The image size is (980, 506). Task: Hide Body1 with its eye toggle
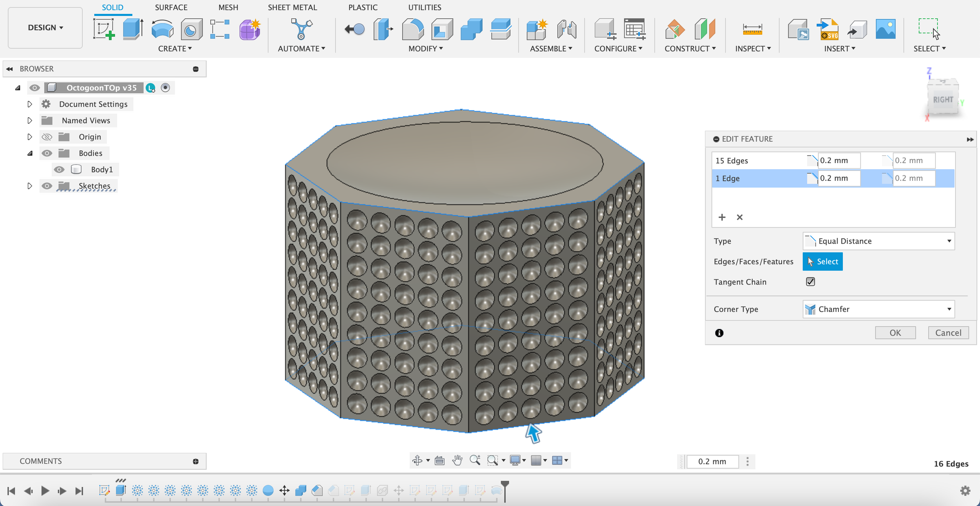click(x=59, y=169)
